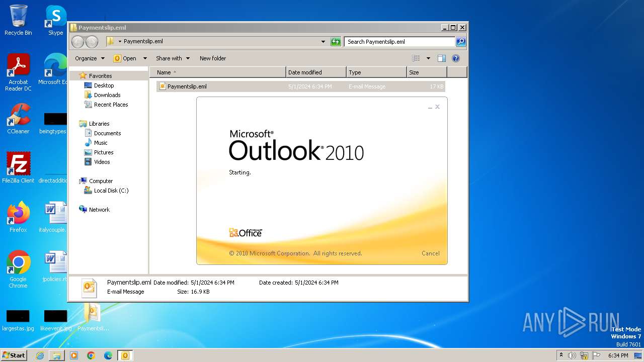This screenshot has width=644, height=362.
Task: Launch Firefox from the desktop
Action: [x=18, y=217]
